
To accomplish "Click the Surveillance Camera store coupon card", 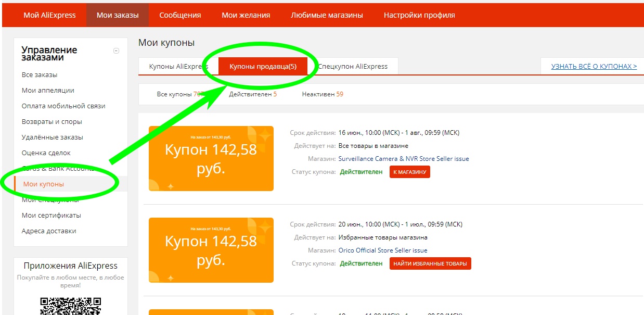I will (211, 158).
